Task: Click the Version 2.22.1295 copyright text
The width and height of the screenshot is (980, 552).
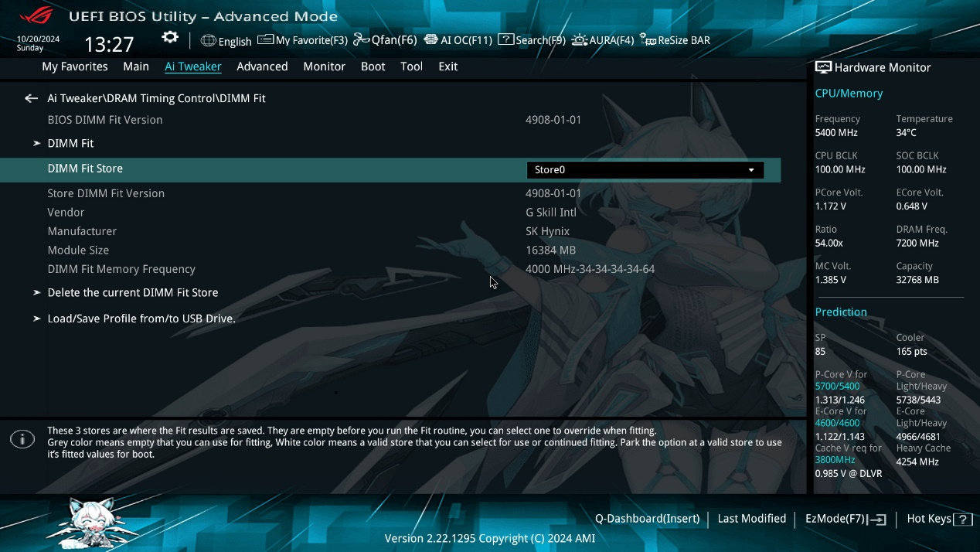Action: pyautogui.click(x=490, y=538)
